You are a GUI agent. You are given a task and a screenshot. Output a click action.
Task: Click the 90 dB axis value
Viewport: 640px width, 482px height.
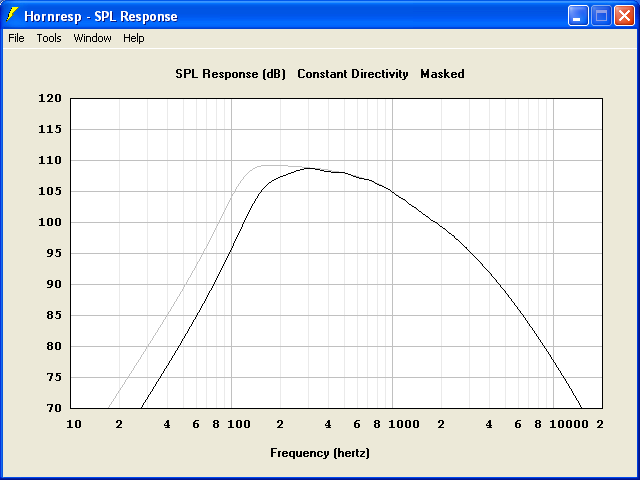click(x=54, y=284)
